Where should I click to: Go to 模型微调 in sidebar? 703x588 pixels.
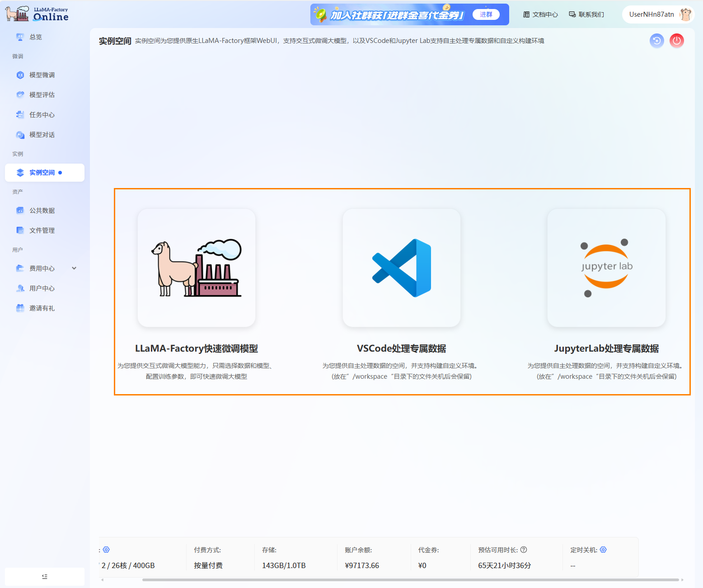pos(42,75)
